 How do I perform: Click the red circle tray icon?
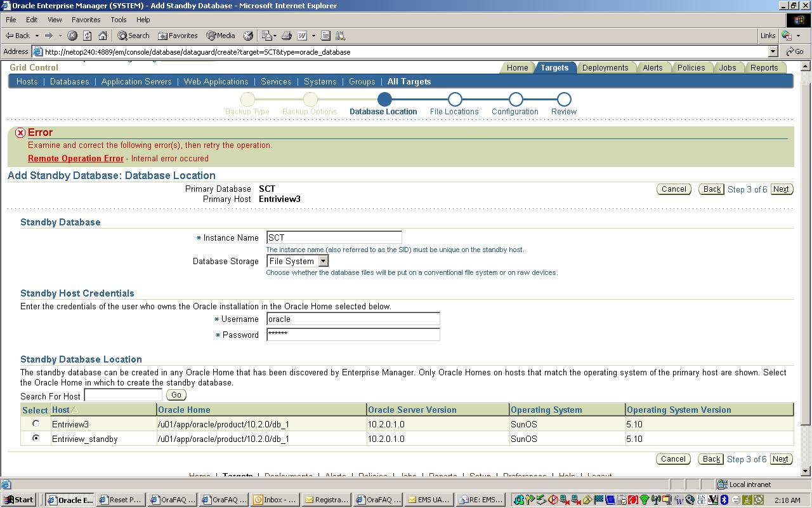pos(633,500)
